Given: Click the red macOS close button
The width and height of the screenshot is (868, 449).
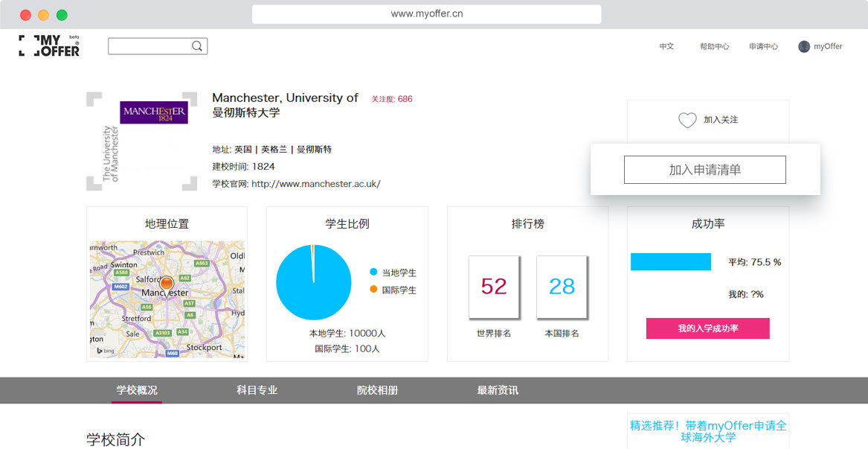Looking at the screenshot, I should (25, 15).
